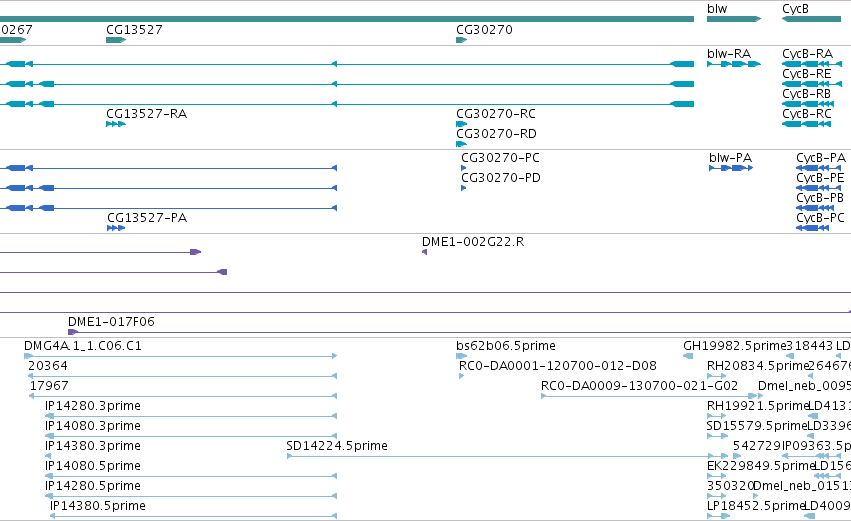Click the CG30270-RD transcript label
Screen dimensions: 851x521
click(496, 134)
